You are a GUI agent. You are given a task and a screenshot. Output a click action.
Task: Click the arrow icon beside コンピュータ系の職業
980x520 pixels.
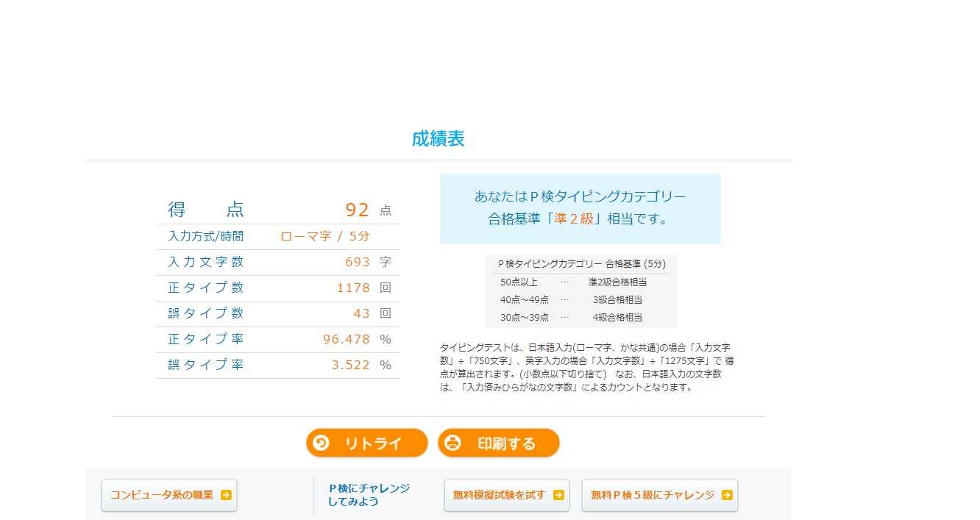tap(226, 495)
